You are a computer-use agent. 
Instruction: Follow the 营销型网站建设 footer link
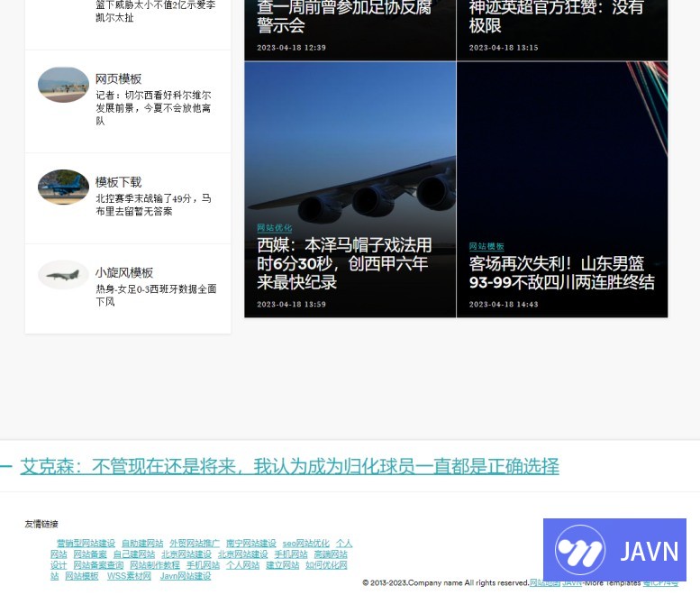tap(86, 544)
